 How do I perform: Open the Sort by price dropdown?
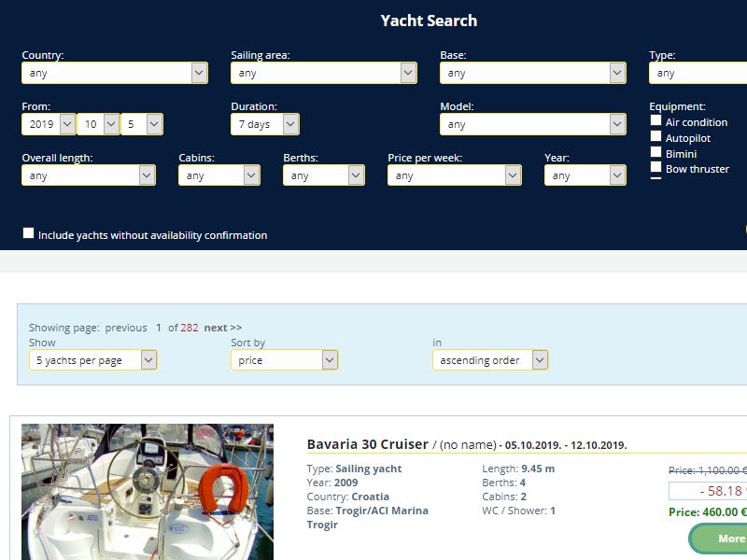pos(285,360)
